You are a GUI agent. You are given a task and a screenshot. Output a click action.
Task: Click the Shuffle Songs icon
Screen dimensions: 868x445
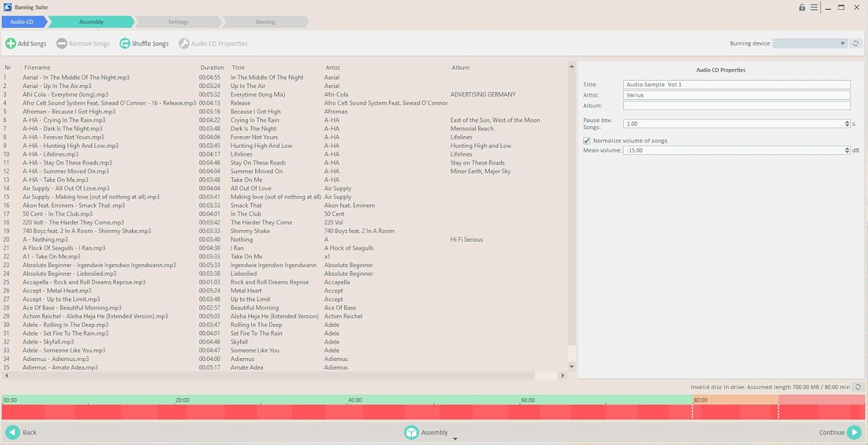(124, 43)
